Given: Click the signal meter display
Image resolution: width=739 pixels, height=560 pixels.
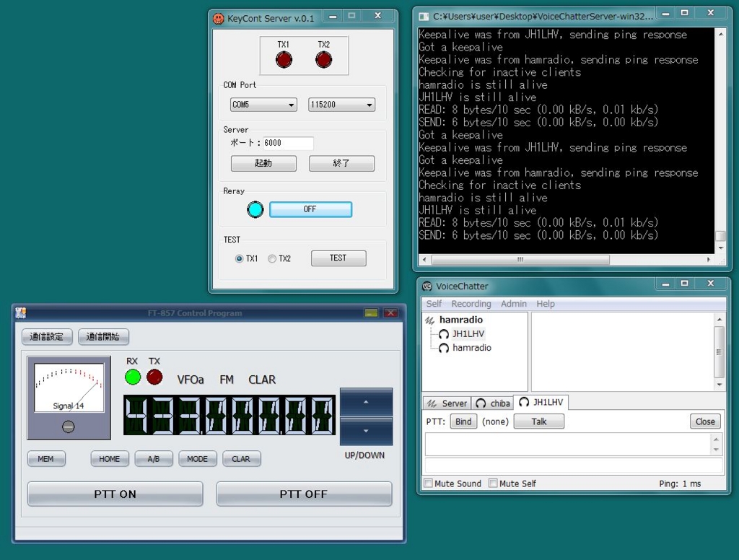Looking at the screenshot, I should [x=69, y=388].
